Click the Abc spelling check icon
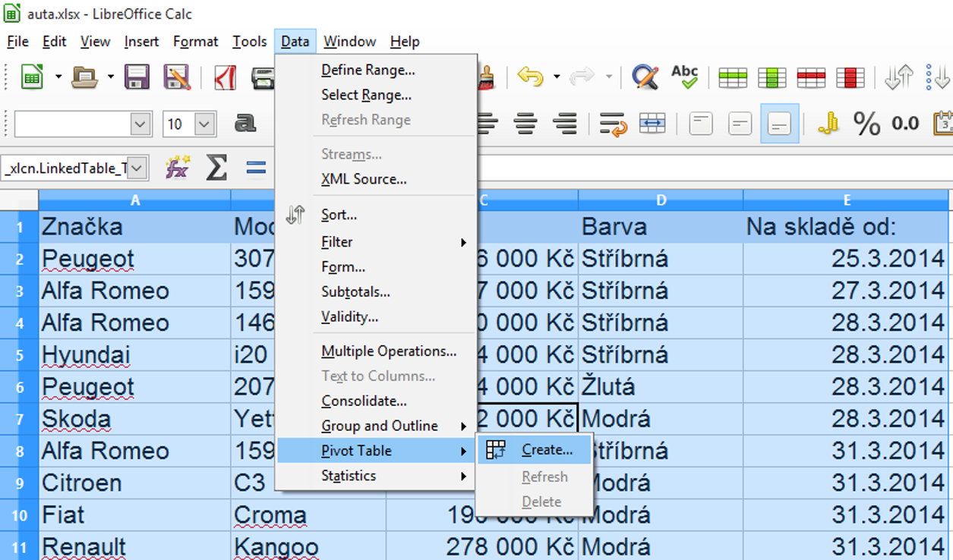Screen dimensions: 953x560 point(685,77)
